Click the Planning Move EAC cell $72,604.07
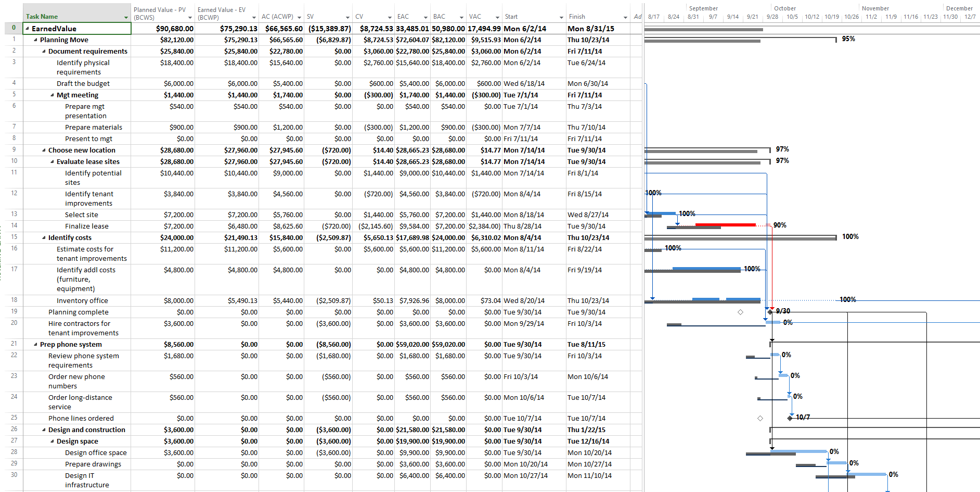This screenshot has height=492, width=980. (x=412, y=40)
